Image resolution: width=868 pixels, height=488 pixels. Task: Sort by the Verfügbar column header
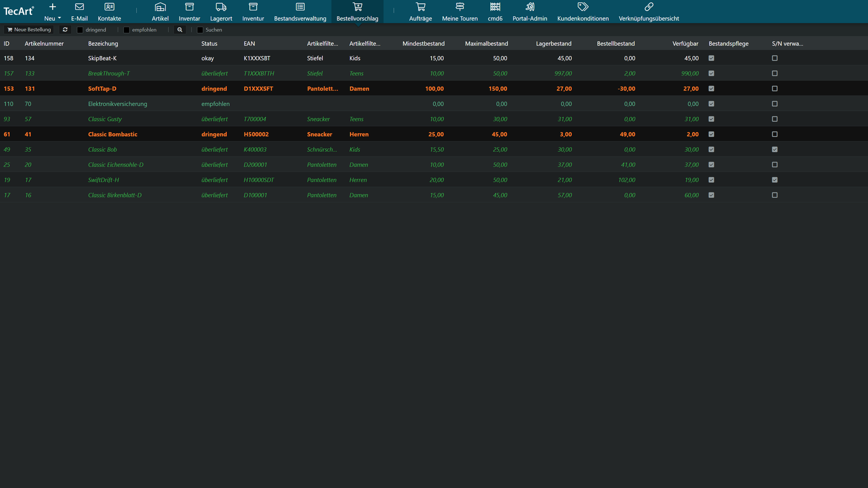coord(685,43)
